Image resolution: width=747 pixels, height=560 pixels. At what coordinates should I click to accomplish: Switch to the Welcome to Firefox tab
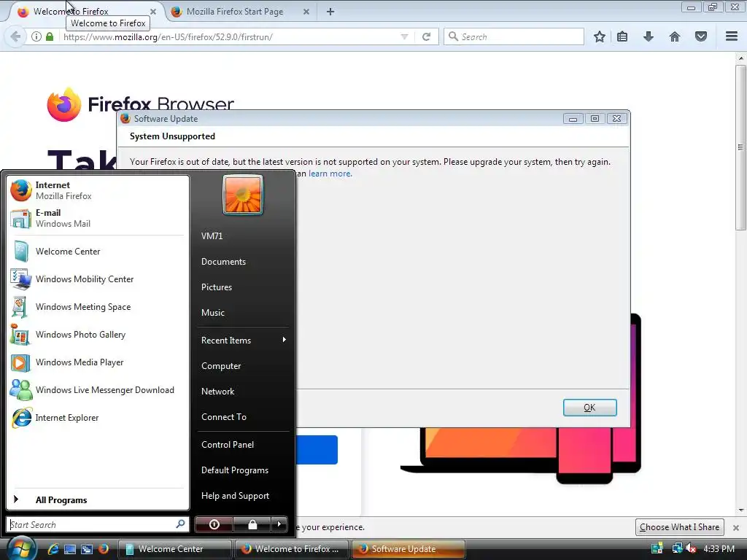[x=86, y=12]
